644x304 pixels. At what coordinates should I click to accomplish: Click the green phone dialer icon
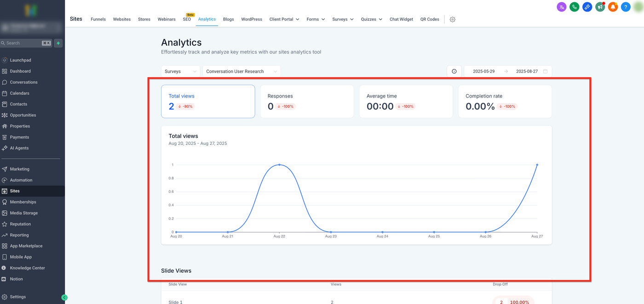tap(574, 7)
